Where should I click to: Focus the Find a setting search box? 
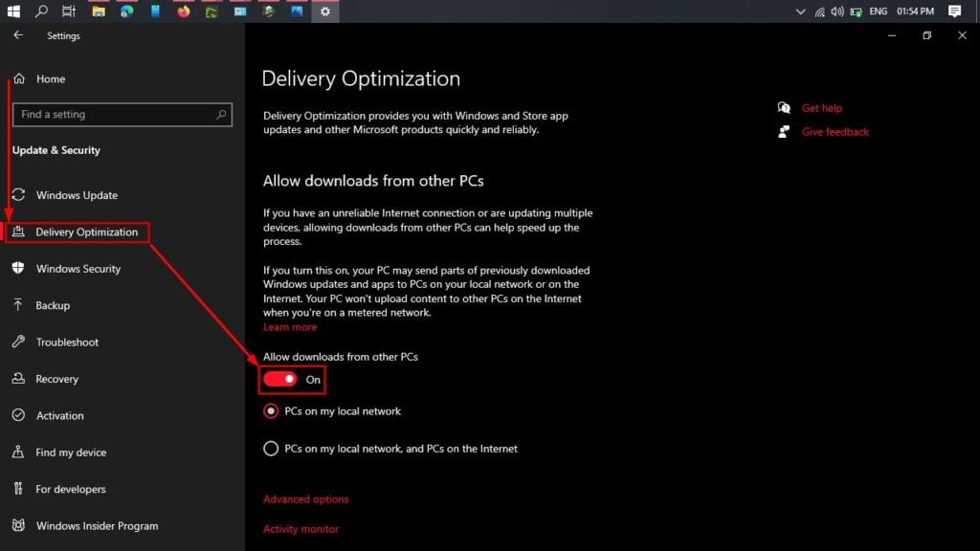pyautogui.click(x=122, y=115)
